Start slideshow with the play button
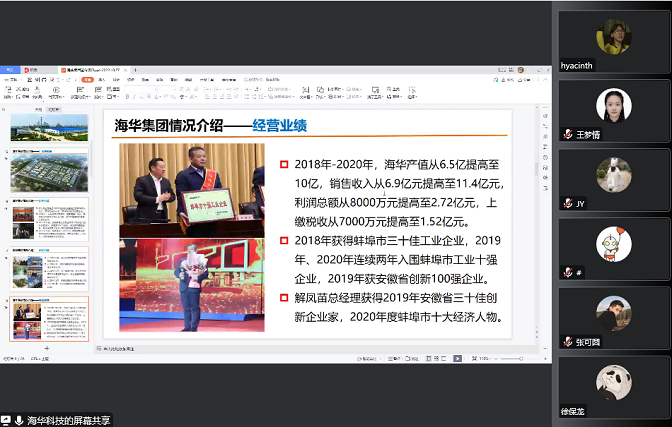This screenshot has width=672, height=427. (x=457, y=357)
